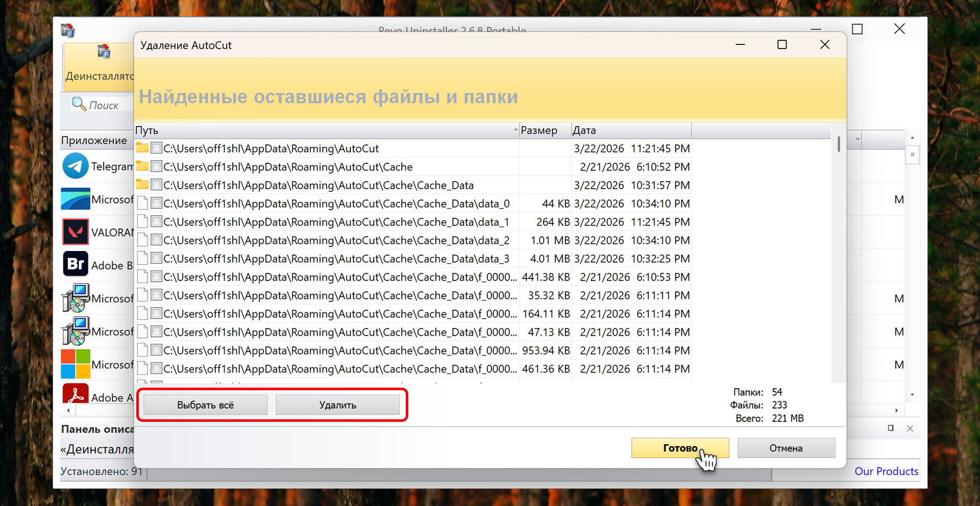Viewport: 980px width, 506px height.
Task: Click the Telegram app icon in list
Action: click(76, 166)
